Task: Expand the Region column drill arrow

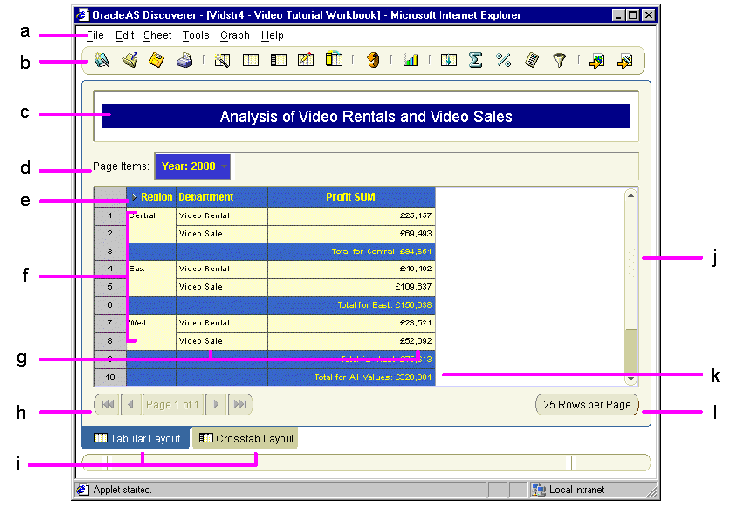Action: pyautogui.click(x=134, y=197)
